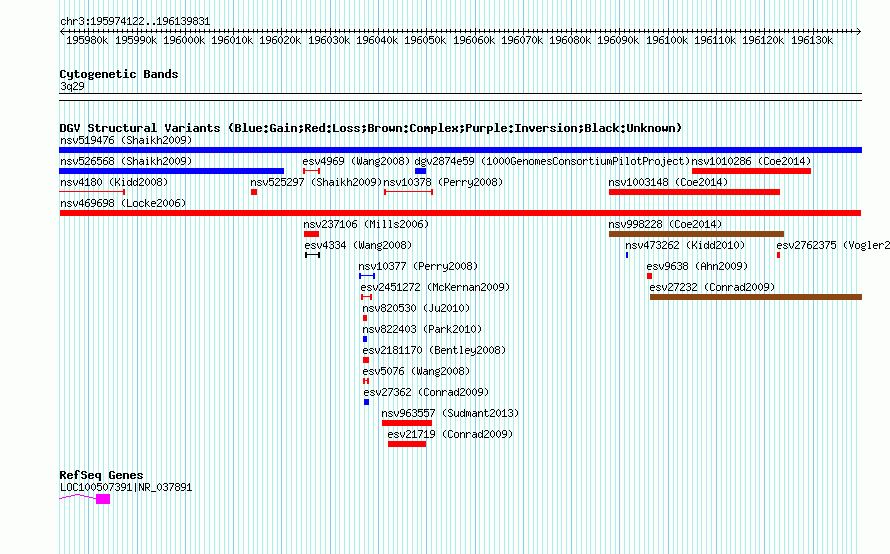Click the blue nsv526568 gain bar

coord(171,171)
